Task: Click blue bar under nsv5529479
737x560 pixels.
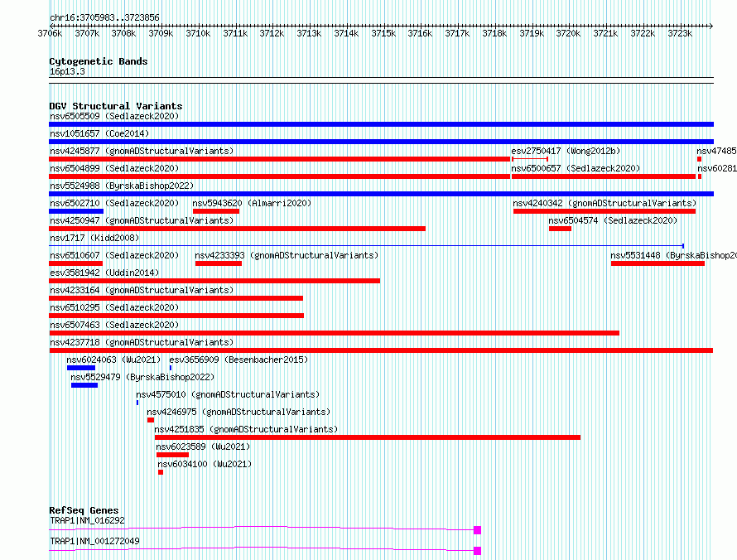Action: pos(84,385)
